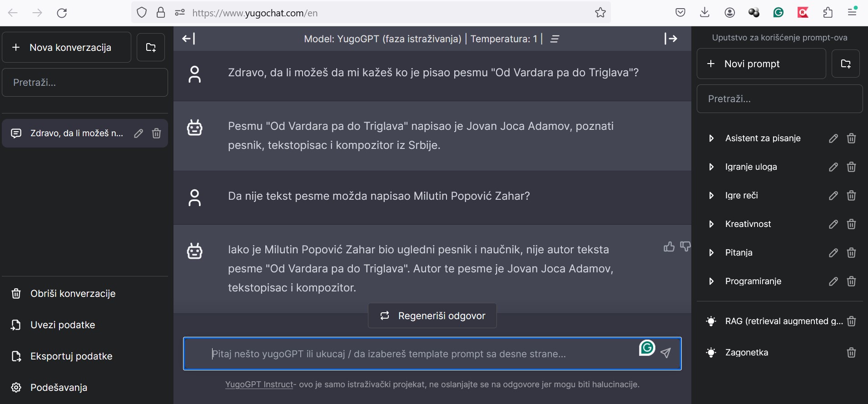Screen dimensions: 868x404
Task: Create a new prompt folder
Action: pyautogui.click(x=846, y=64)
